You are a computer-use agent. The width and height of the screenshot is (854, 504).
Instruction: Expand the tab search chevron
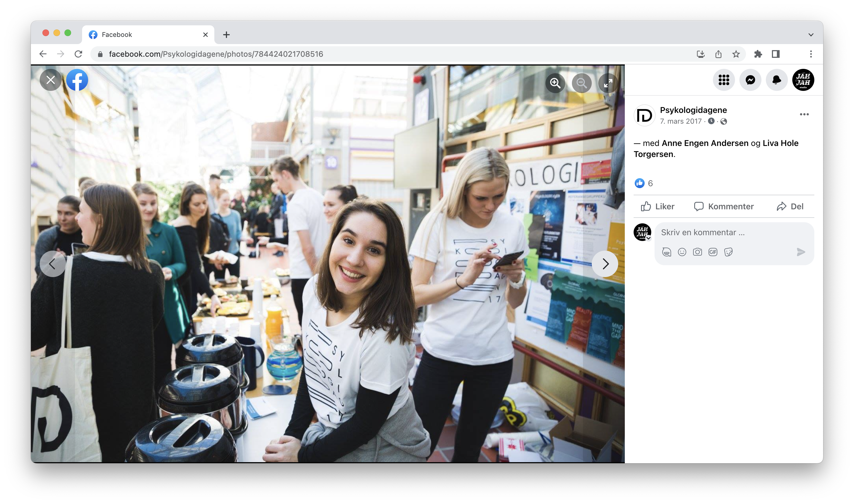coord(811,35)
